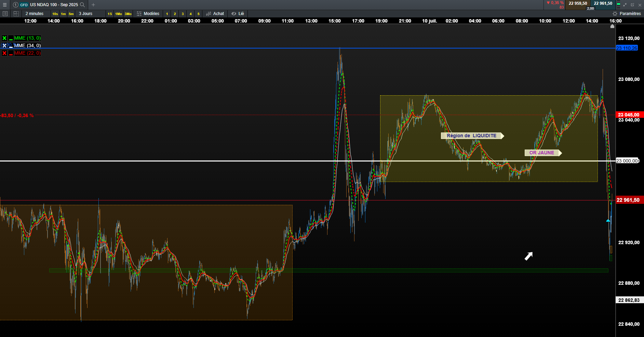The height and width of the screenshot is (337, 644).
Task: Shrink the chart panel with arrows icon
Action: click(625, 5)
